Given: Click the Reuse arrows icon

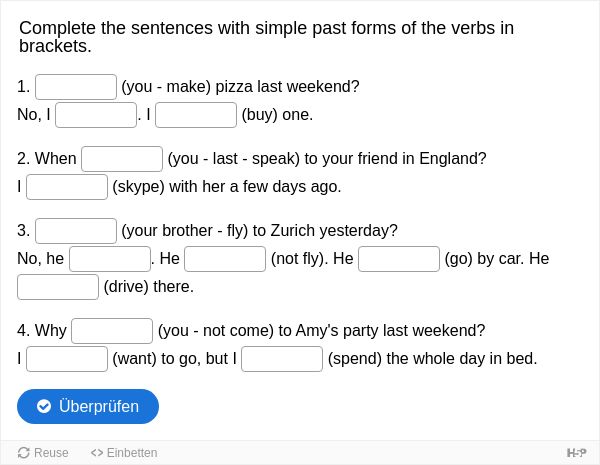Looking at the screenshot, I should (x=24, y=453).
